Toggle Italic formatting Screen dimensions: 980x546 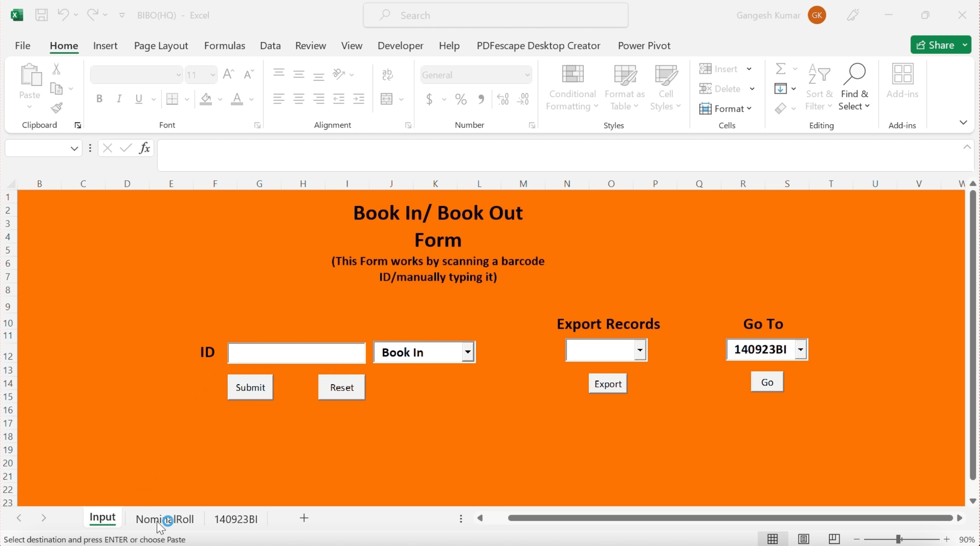(119, 99)
